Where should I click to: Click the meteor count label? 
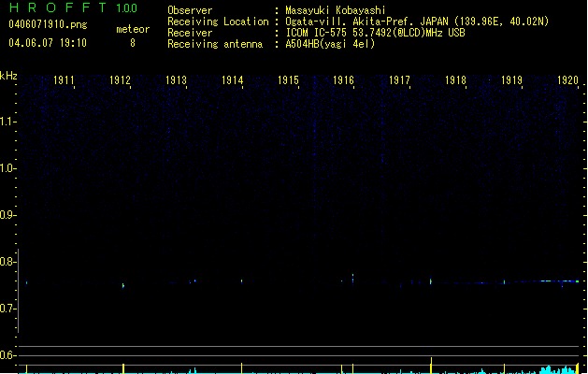point(133,29)
